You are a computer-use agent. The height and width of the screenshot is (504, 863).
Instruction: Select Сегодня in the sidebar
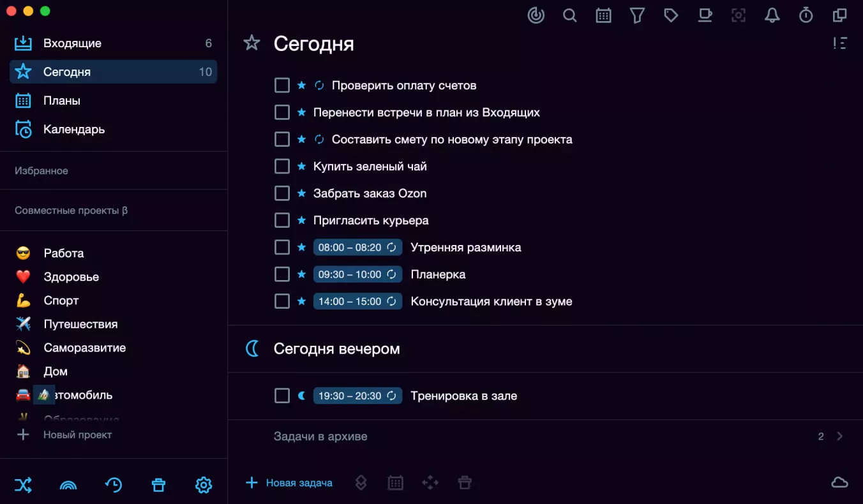click(x=114, y=72)
